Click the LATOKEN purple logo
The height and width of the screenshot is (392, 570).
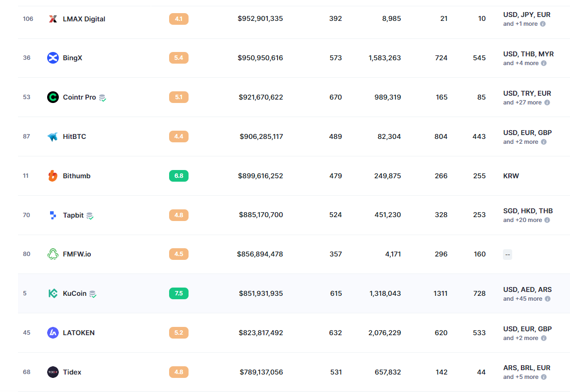[53, 333]
